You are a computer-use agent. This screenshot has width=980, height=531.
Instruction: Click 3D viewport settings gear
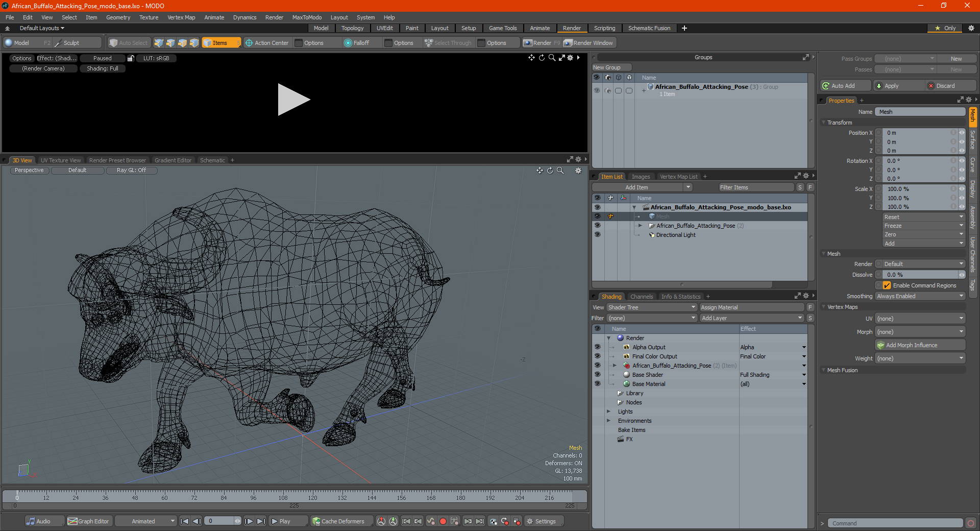(578, 171)
